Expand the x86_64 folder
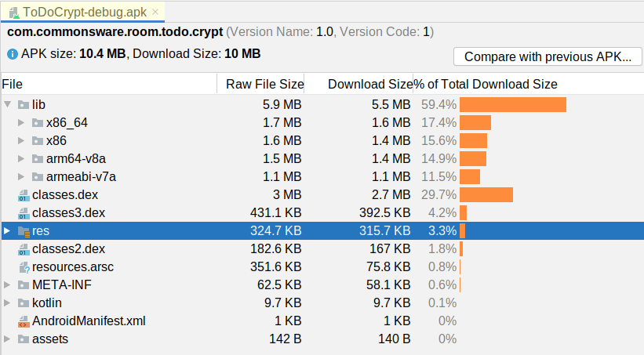The height and width of the screenshot is (355, 644). point(21,122)
